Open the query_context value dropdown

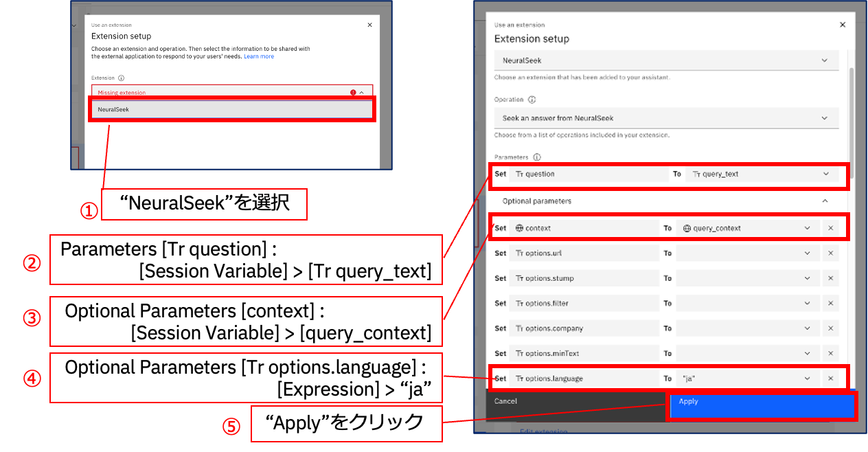click(x=747, y=228)
